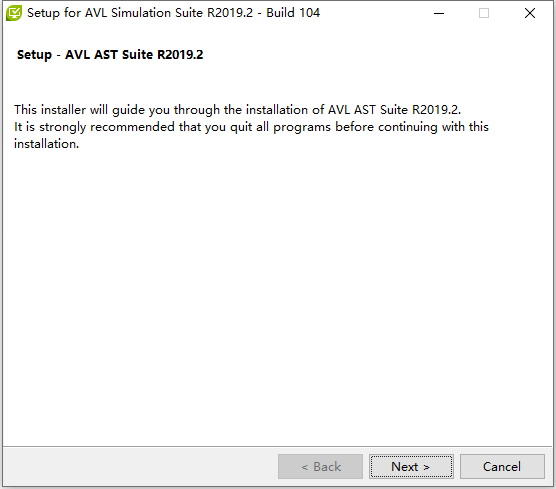The width and height of the screenshot is (556, 489).
Task: Click the greyed-out maximize box in title bar
Action: coord(484,13)
